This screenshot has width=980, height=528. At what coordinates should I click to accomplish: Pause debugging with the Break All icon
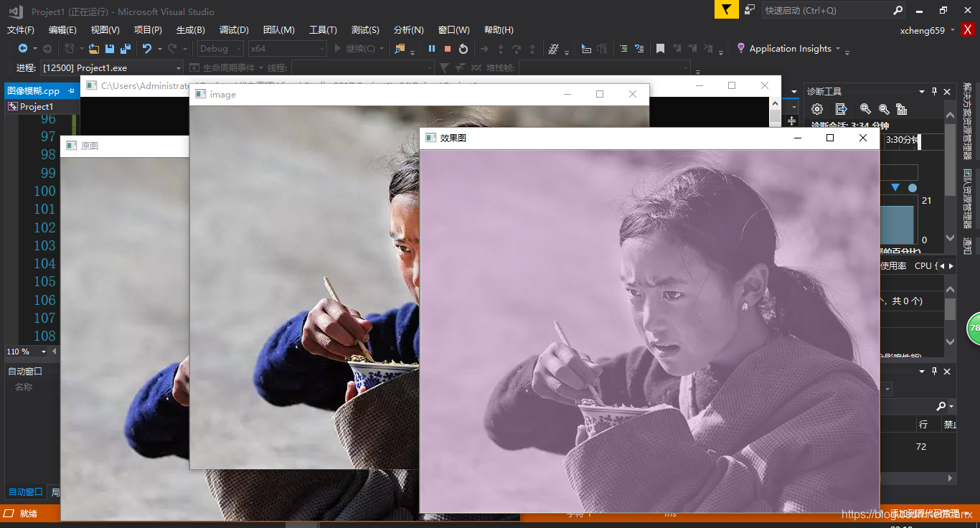click(x=432, y=49)
